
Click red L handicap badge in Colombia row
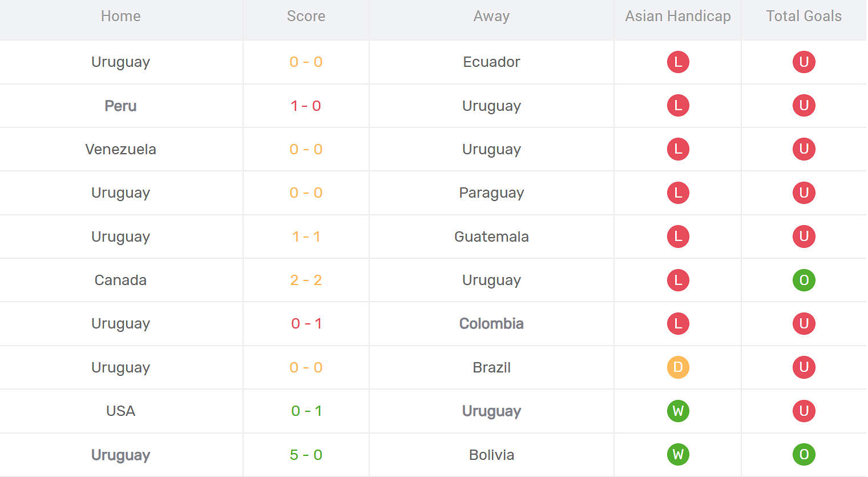pyautogui.click(x=678, y=323)
